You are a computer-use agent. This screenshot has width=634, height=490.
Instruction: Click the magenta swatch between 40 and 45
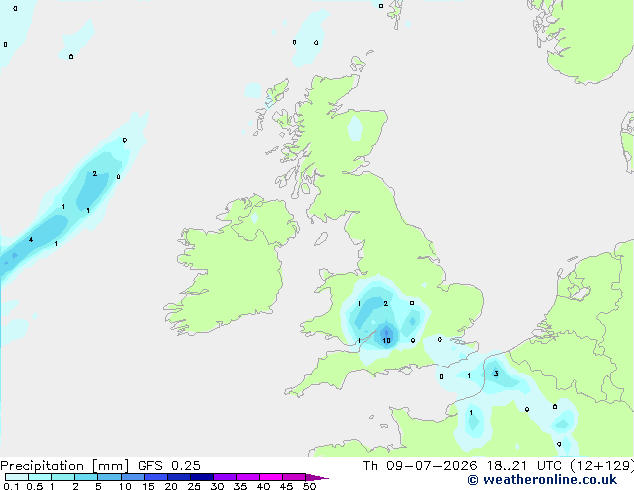271,477
